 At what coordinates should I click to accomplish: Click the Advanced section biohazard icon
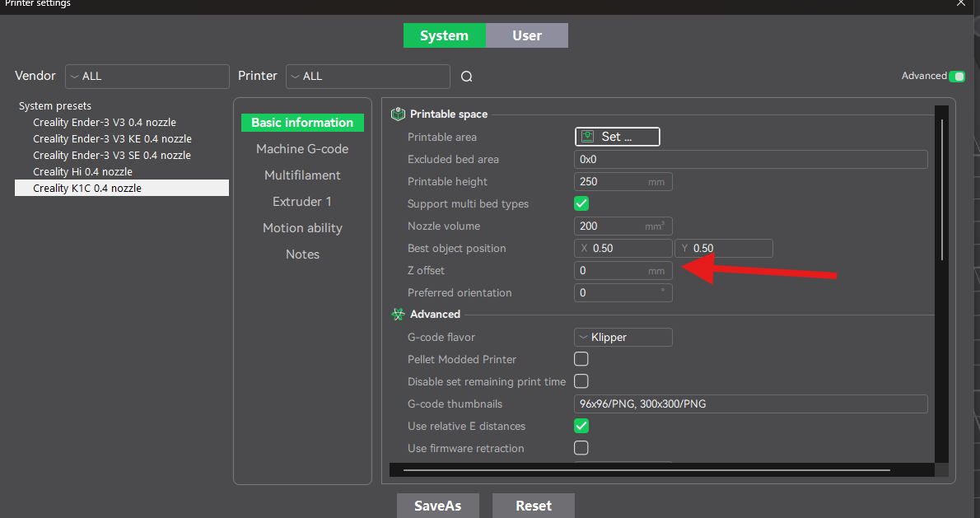[398, 315]
